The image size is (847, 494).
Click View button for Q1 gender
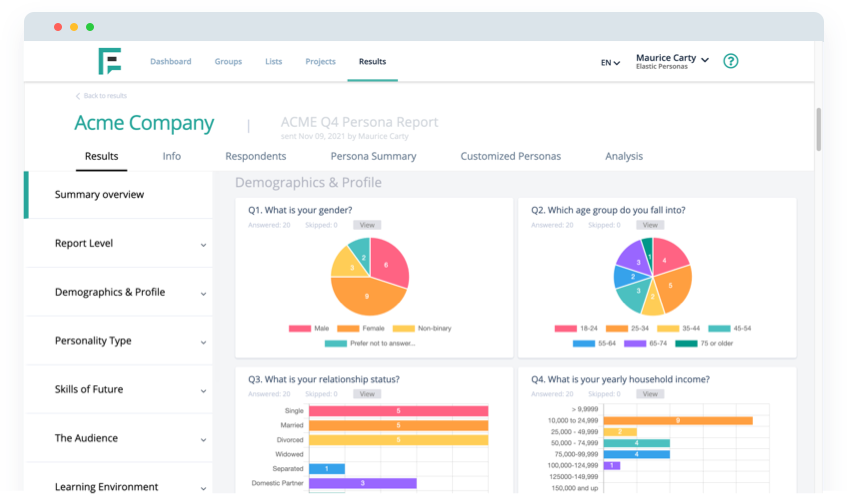pos(367,225)
